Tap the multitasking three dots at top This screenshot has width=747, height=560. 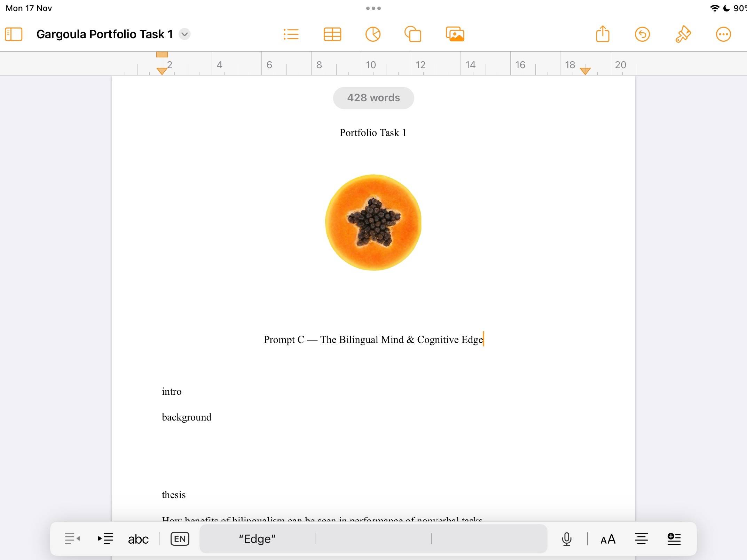click(373, 8)
